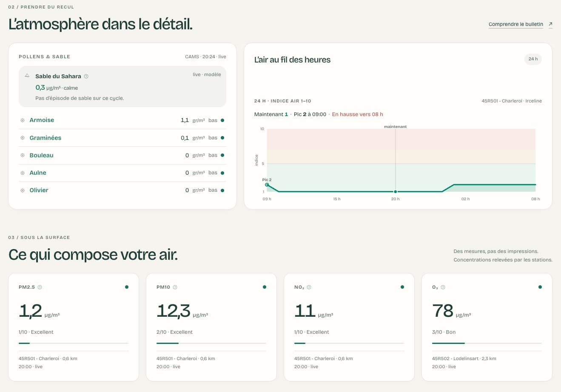Image resolution: width=561 pixels, height=392 pixels.
Task: Click the 'live · modèle' label
Action: (x=207, y=74)
